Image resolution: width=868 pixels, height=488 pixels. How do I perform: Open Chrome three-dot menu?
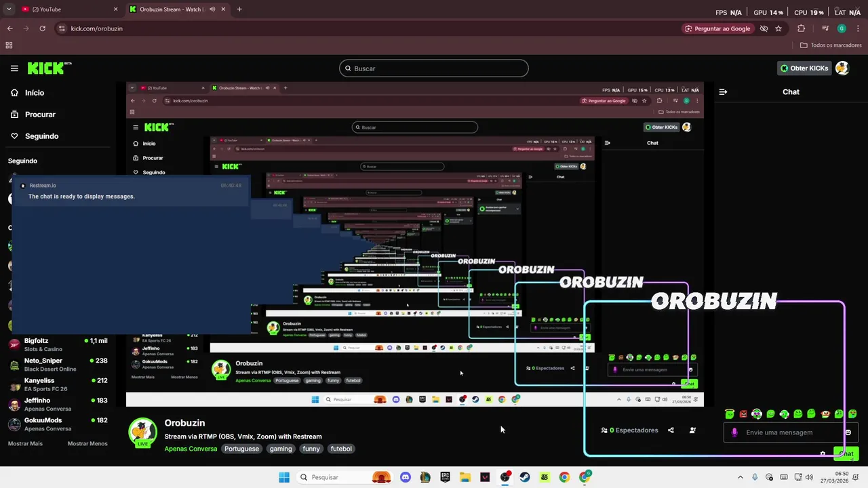(x=858, y=28)
